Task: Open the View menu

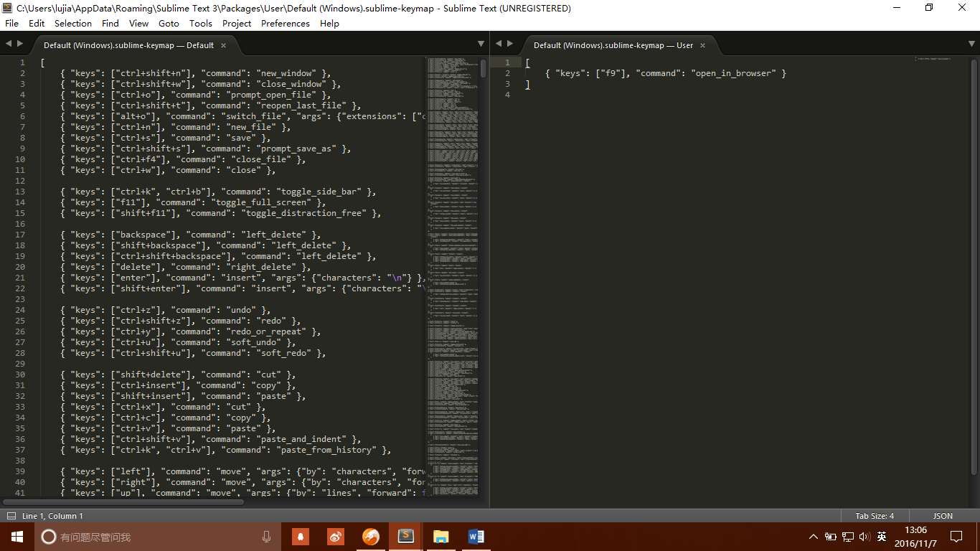Action: [139, 23]
